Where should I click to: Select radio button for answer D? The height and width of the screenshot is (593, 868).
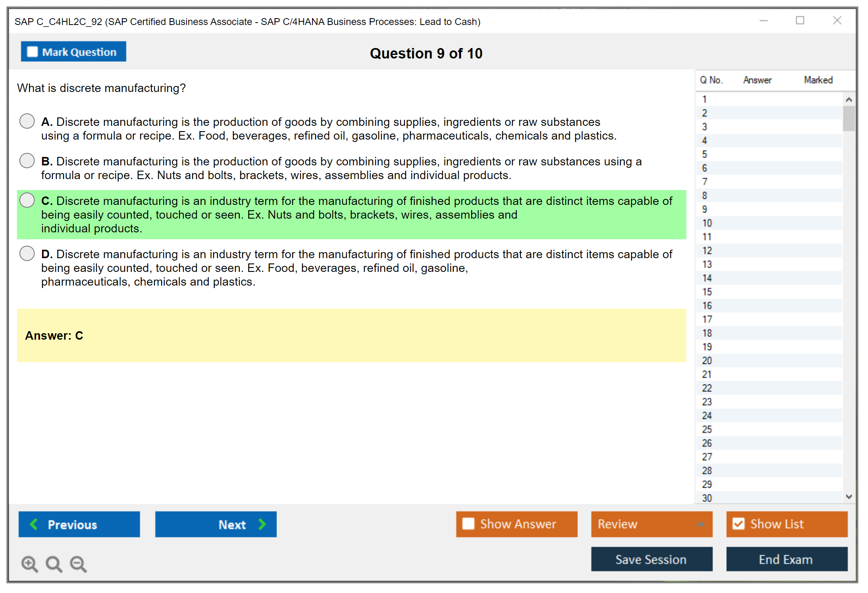coord(27,253)
